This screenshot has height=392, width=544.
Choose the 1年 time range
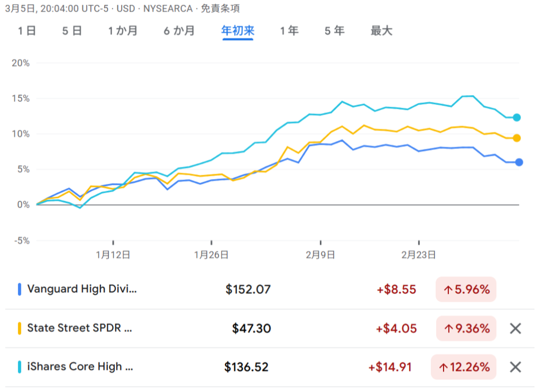pyautogui.click(x=289, y=31)
